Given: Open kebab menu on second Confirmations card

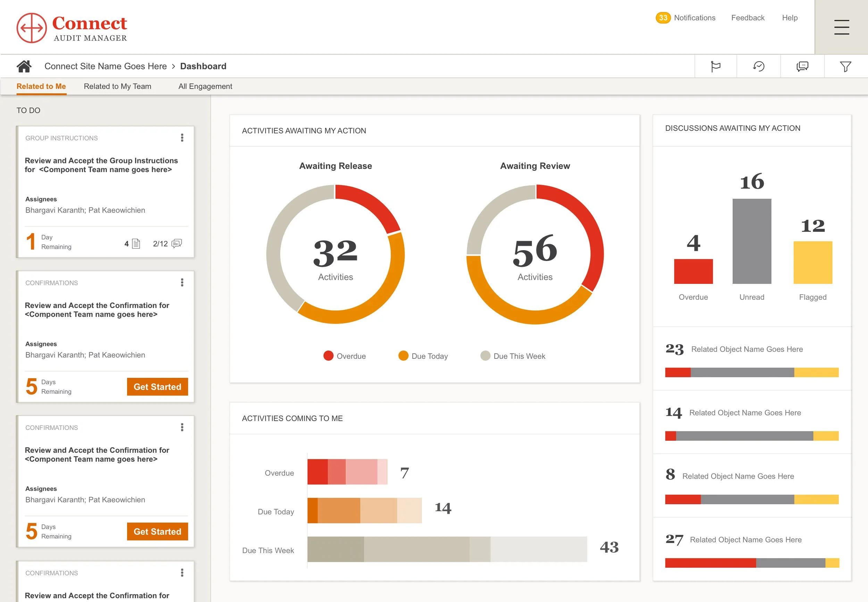Looking at the screenshot, I should (x=182, y=427).
